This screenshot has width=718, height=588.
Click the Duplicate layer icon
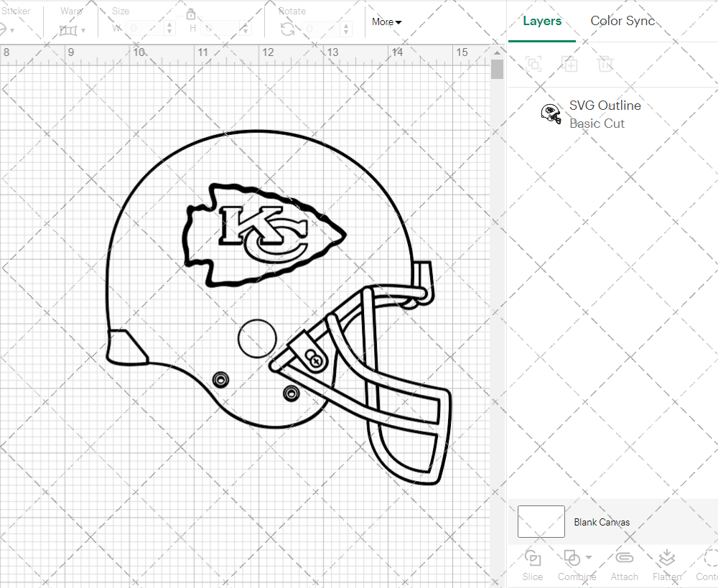[570, 64]
